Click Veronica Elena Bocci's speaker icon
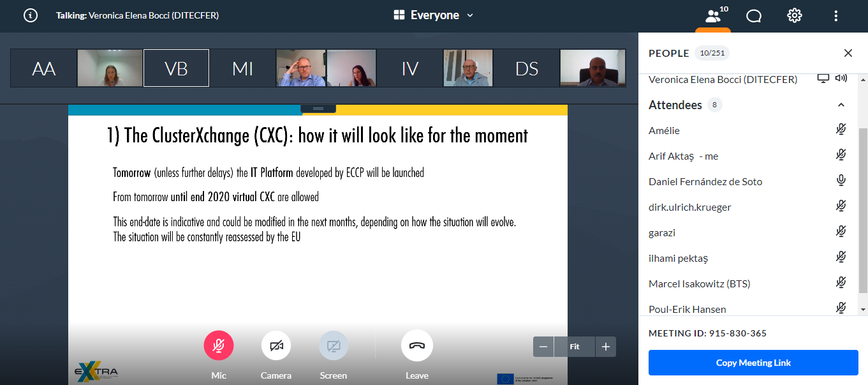The image size is (868, 385). click(841, 79)
